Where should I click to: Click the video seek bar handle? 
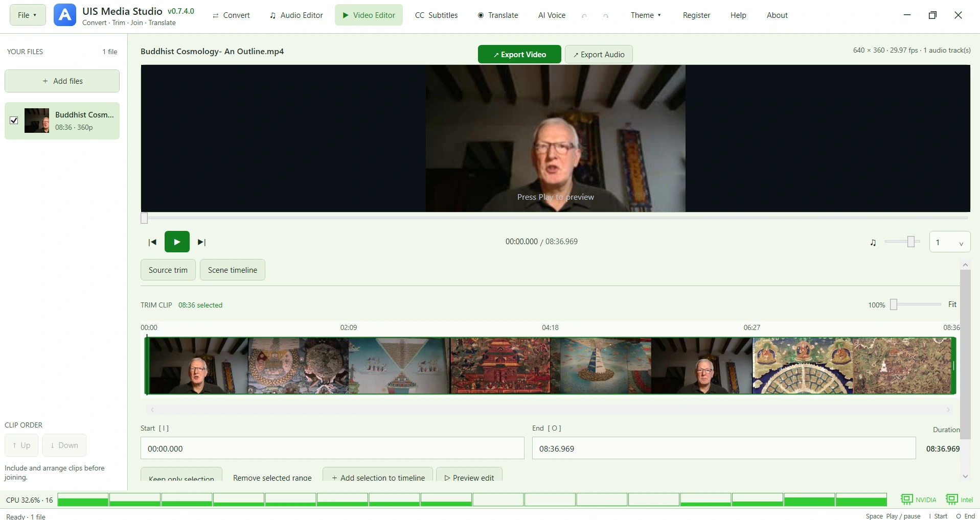click(x=144, y=218)
